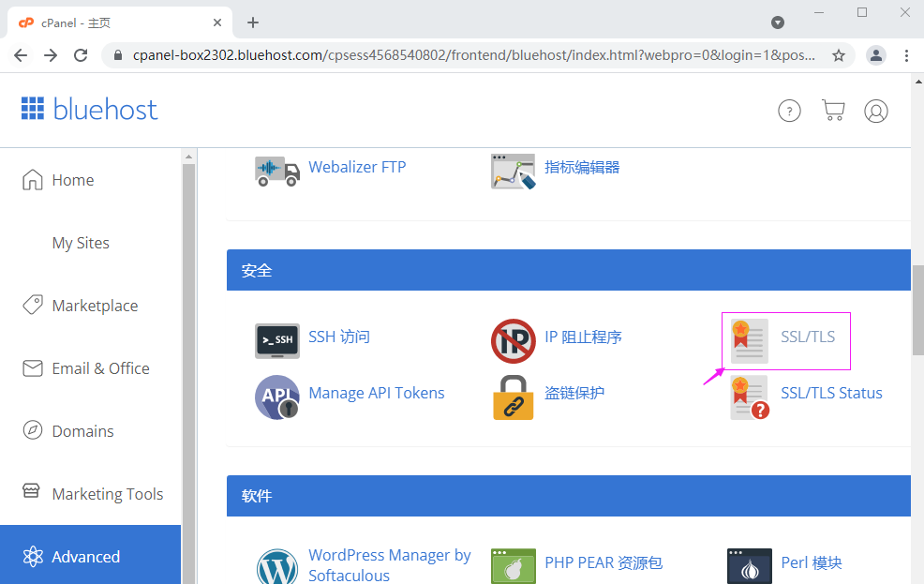This screenshot has width=924, height=584.
Task: Click the SSL/TLS certificate icon
Action: (x=749, y=340)
